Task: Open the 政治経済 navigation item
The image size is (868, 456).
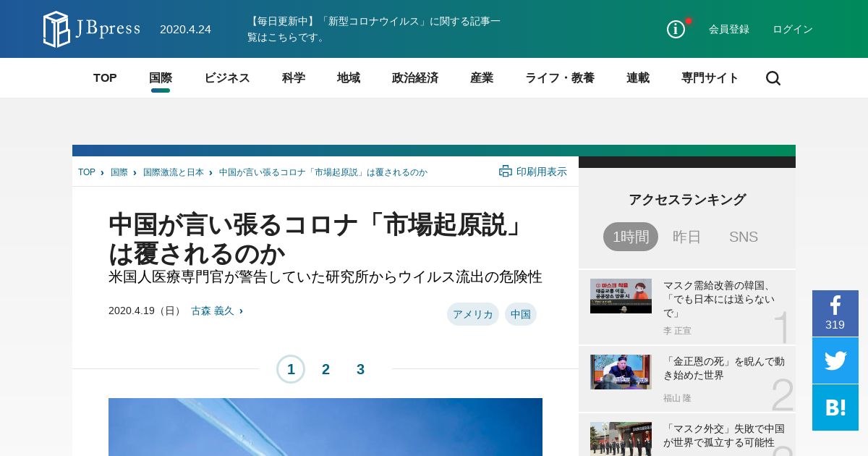Action: 415,78
